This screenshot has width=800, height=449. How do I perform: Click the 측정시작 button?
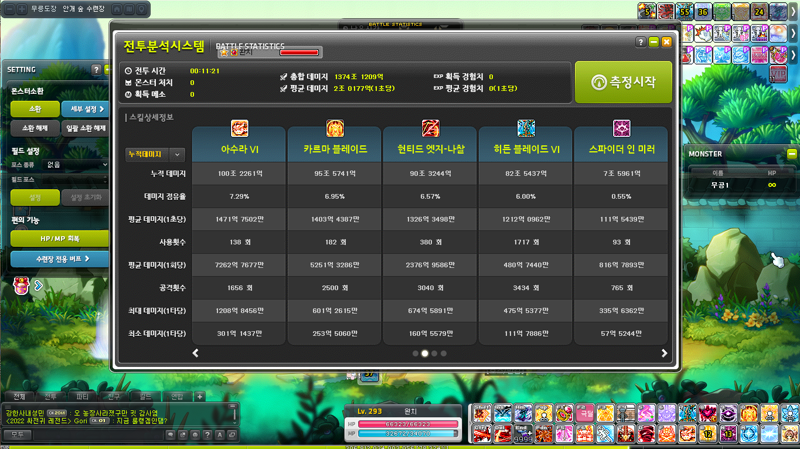(x=623, y=82)
